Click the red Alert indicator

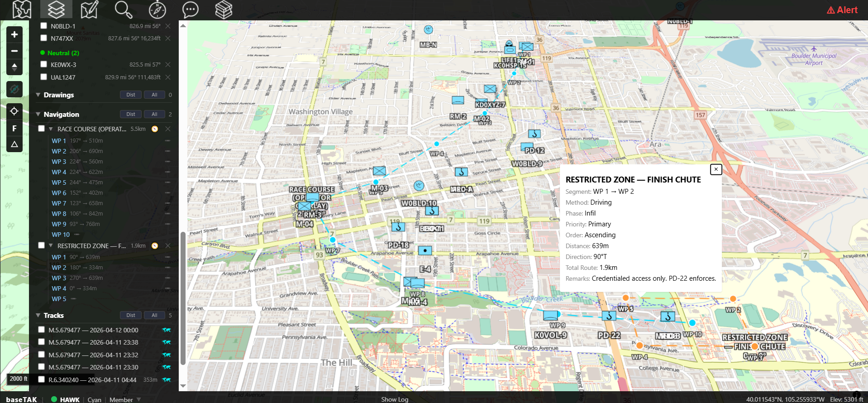pos(842,10)
